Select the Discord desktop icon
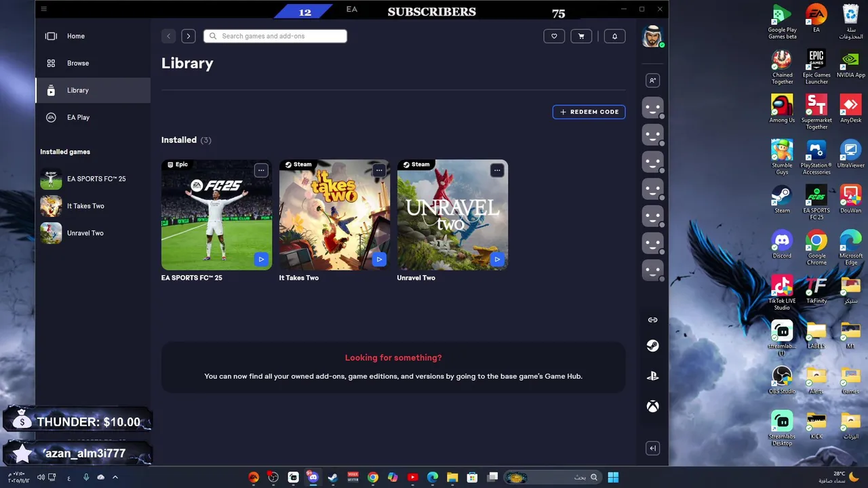 pyautogui.click(x=782, y=245)
